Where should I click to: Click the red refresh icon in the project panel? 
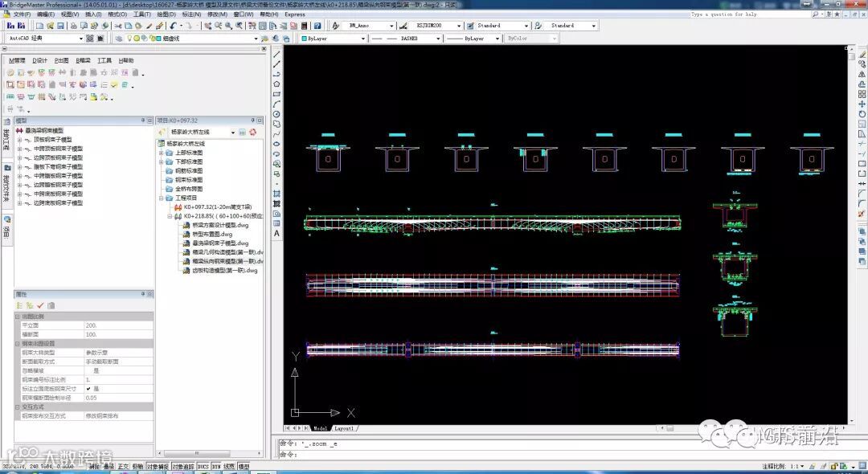253,133
